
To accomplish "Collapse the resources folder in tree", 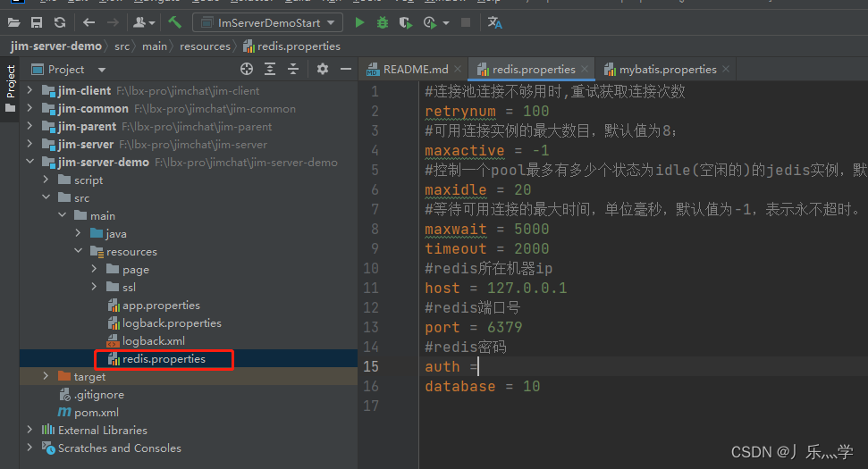I will (78, 251).
